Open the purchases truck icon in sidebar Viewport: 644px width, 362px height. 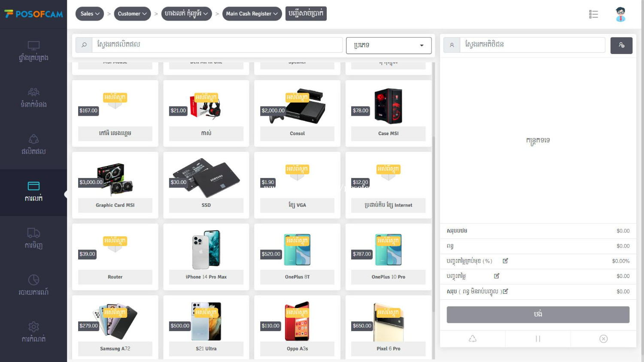click(33, 233)
